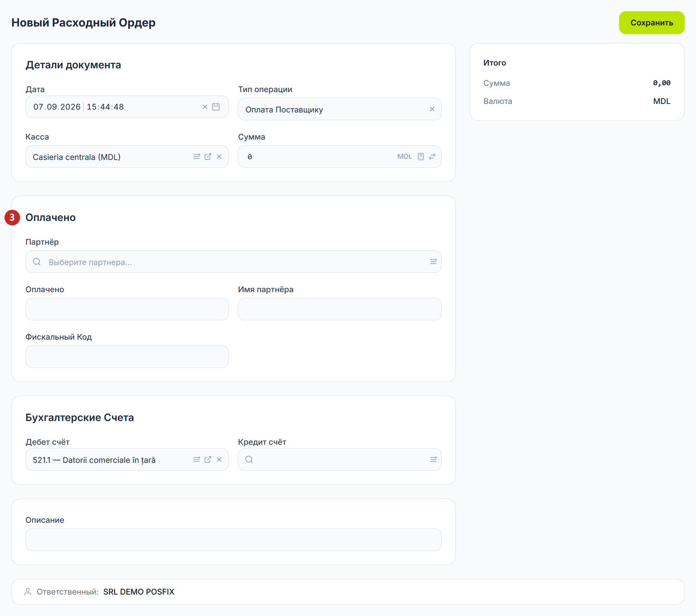This screenshot has height=616, width=696.
Task: Open the calendar picker in Дата field
Action: click(216, 107)
